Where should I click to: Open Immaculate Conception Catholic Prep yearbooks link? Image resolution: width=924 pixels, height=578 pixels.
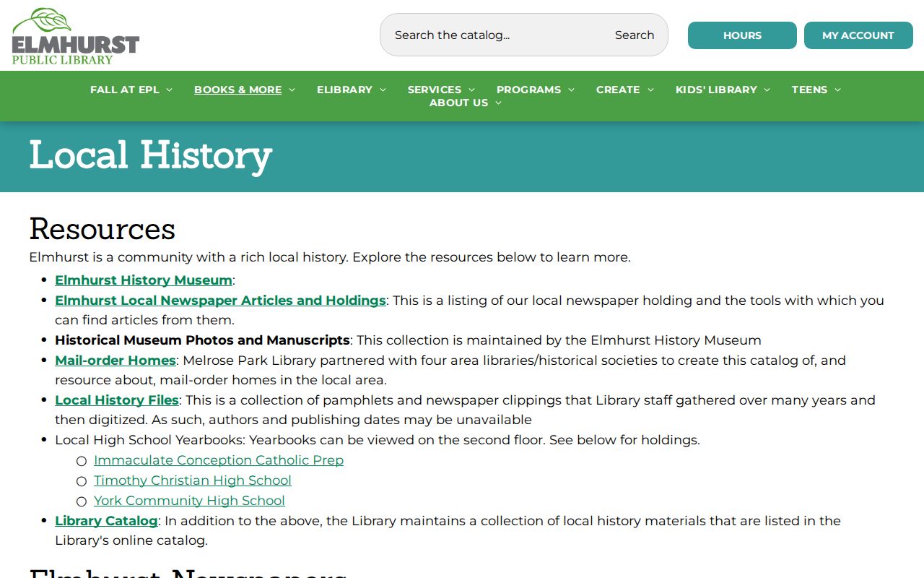coord(219,460)
